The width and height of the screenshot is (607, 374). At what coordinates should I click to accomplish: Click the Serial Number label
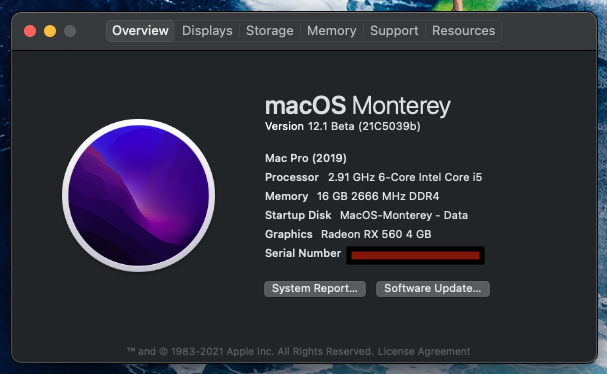pyautogui.click(x=303, y=253)
